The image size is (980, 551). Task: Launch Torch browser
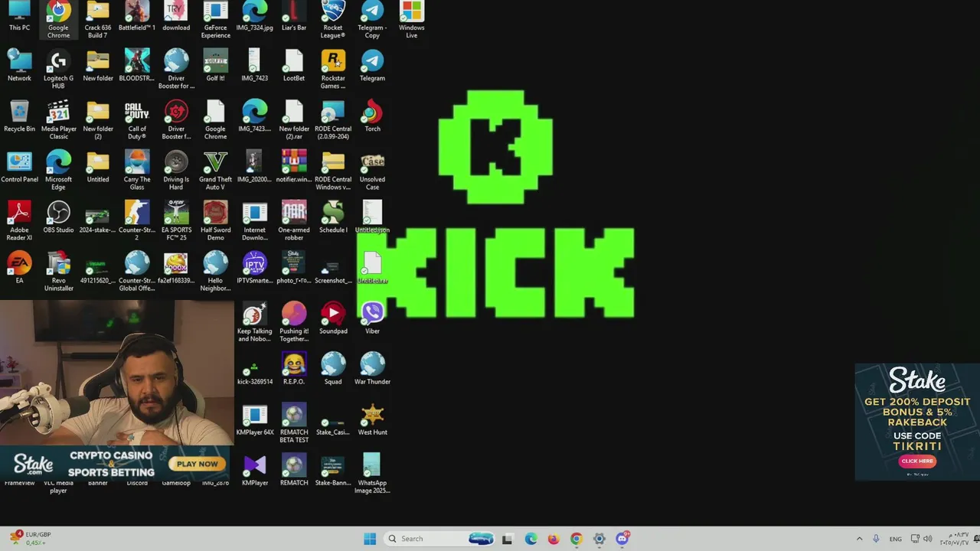click(372, 116)
